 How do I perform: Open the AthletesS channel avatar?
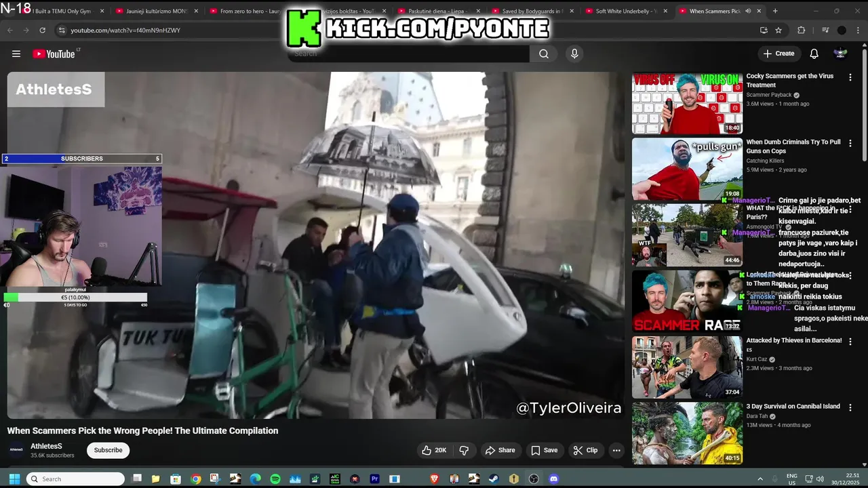(16, 450)
